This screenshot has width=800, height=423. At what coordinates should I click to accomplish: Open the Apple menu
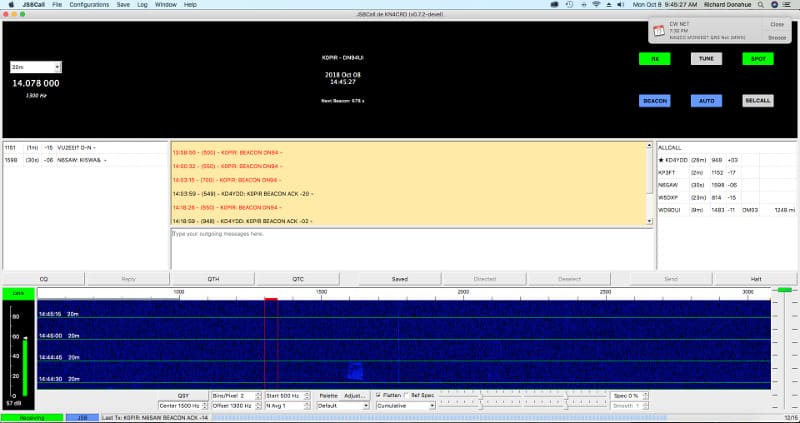(11, 4)
